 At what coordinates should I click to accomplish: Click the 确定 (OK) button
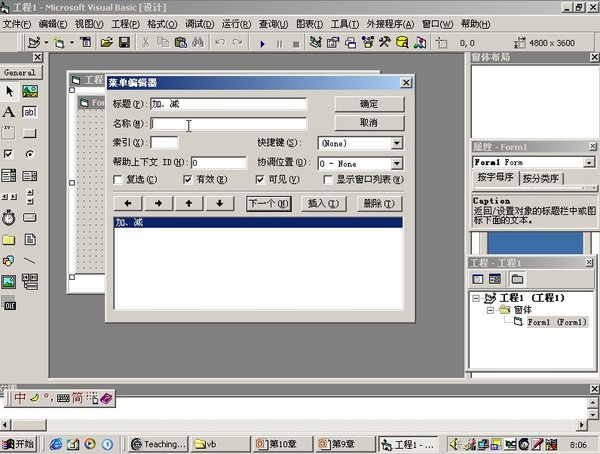368,103
